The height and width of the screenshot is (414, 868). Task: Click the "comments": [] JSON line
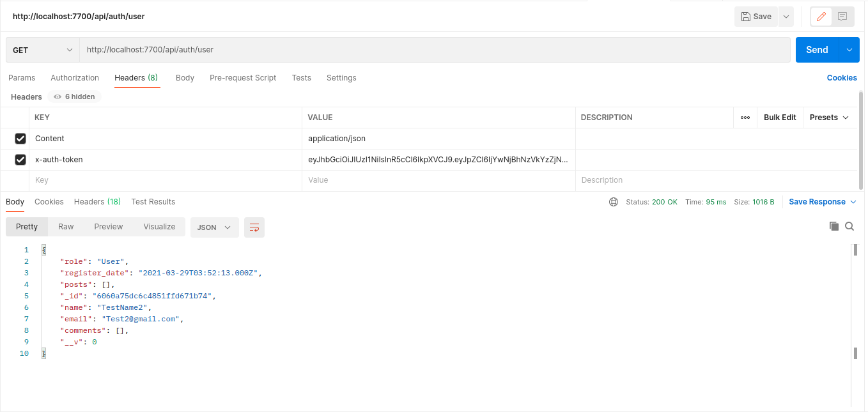95,330
